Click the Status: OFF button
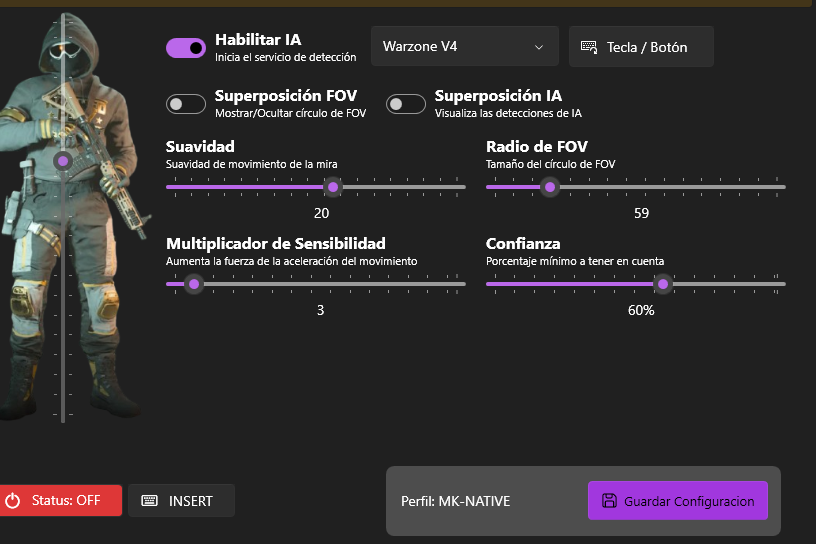Image resolution: width=816 pixels, height=544 pixels. [x=61, y=501]
